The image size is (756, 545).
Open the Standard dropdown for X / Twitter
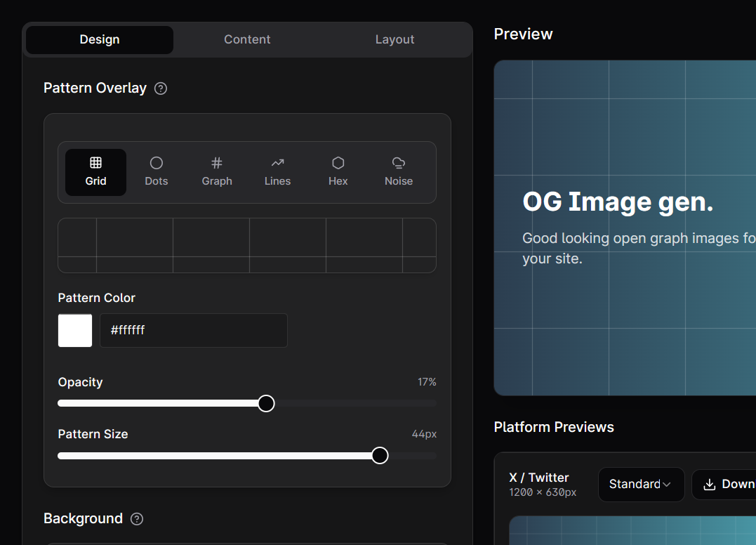tap(642, 484)
